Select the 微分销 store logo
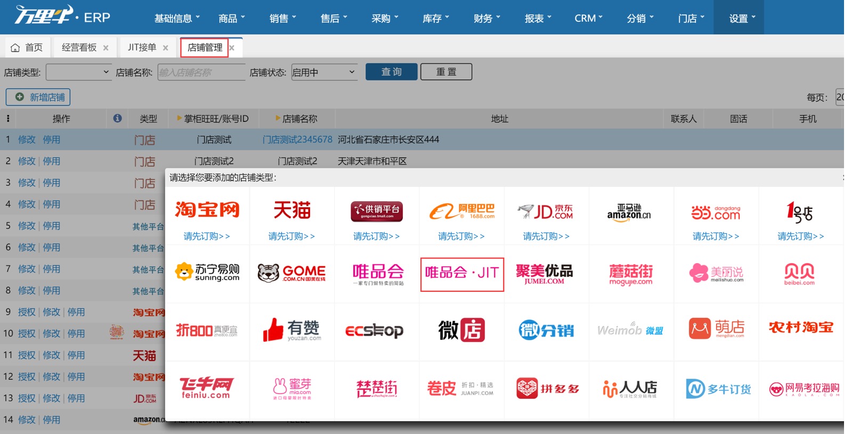Screen dimensions: 868x434 point(546,330)
